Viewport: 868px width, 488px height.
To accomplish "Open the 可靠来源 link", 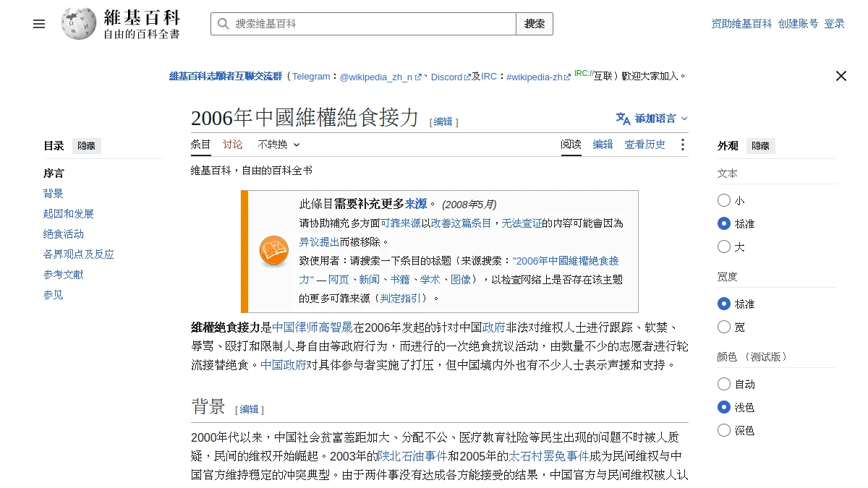I will point(401,223).
